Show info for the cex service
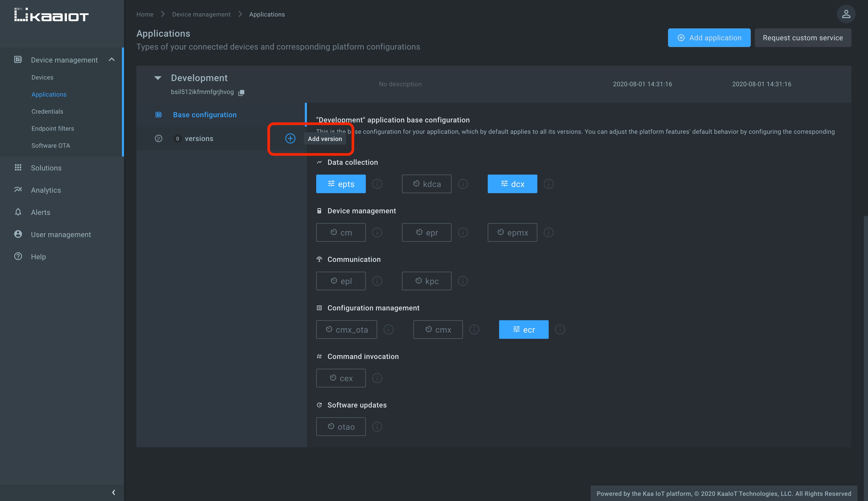The image size is (868, 501). (x=377, y=378)
